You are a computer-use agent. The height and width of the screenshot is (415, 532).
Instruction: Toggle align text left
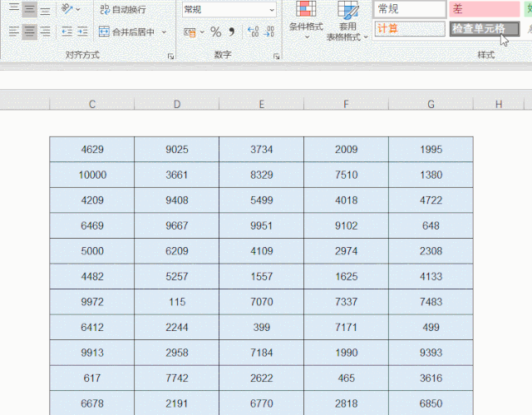point(13,32)
